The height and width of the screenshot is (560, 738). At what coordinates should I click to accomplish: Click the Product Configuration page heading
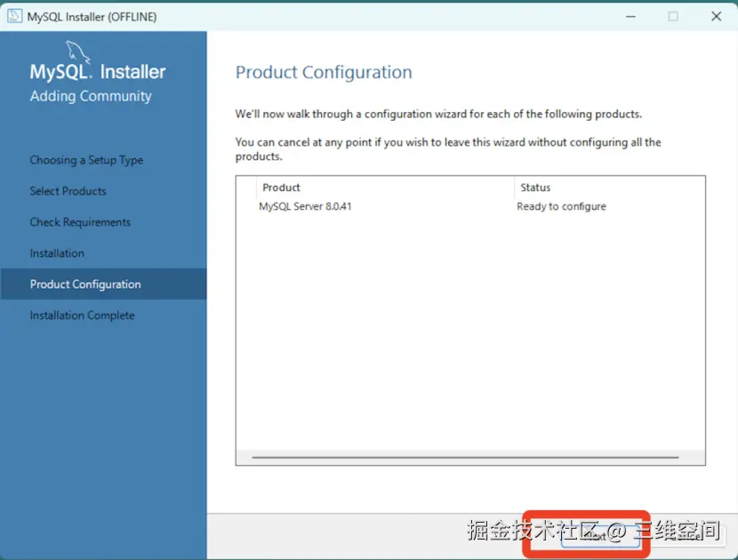[324, 73]
